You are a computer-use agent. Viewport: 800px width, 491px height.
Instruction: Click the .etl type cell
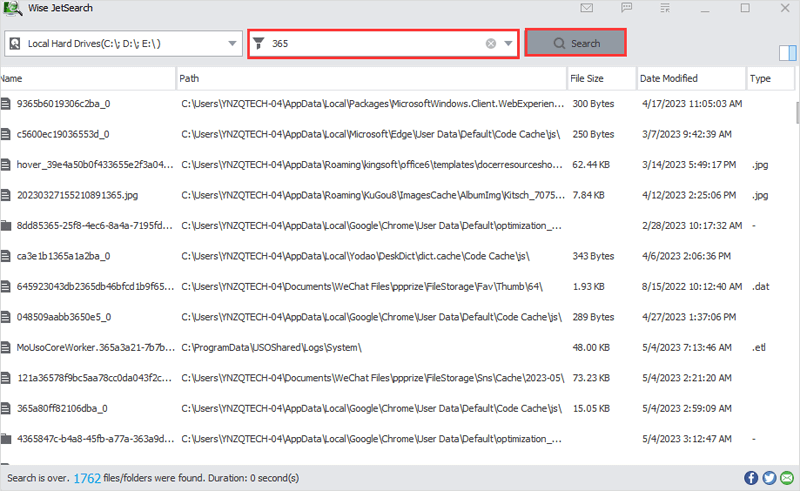(759, 348)
